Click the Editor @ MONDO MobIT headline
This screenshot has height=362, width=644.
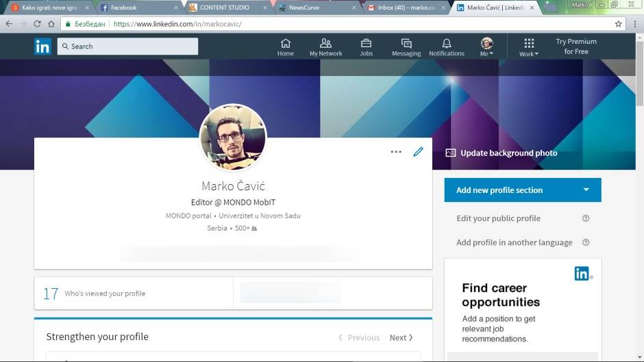(x=233, y=203)
